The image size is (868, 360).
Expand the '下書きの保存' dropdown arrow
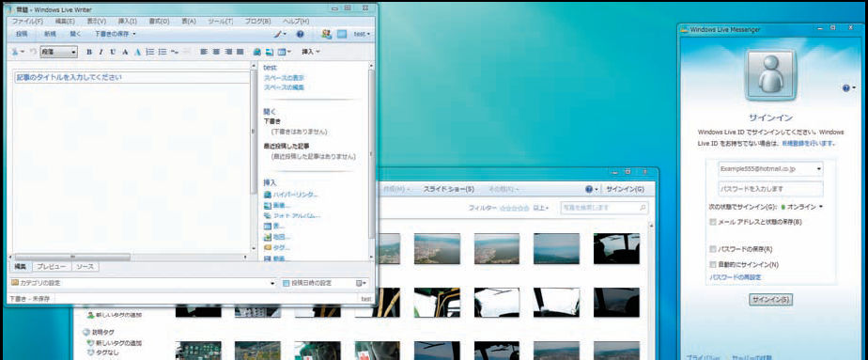point(134,35)
